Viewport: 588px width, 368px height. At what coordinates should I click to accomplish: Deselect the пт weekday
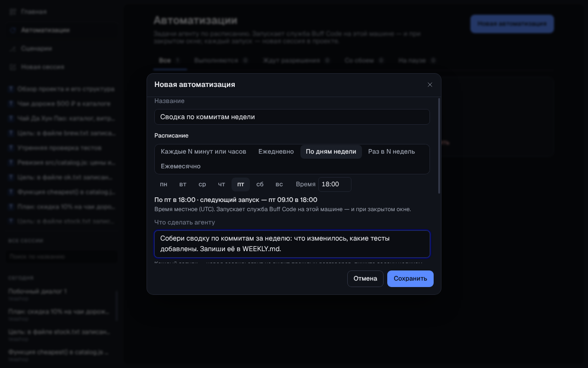click(241, 184)
